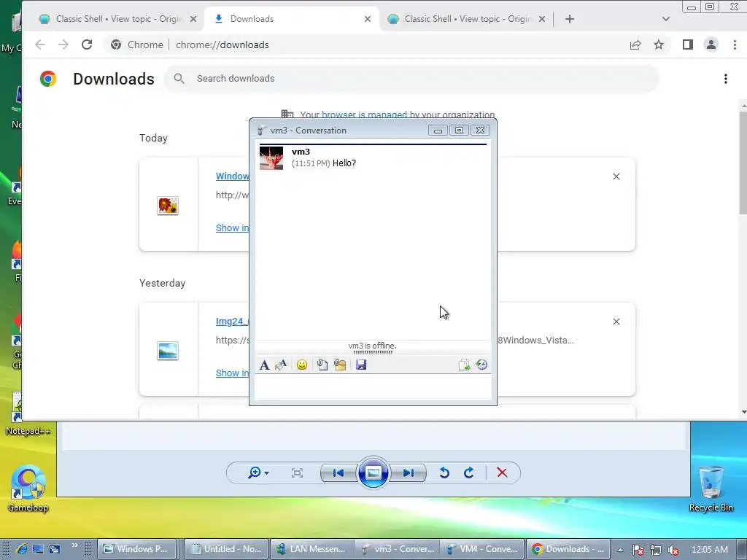
Task: Click the Show Desktop quick launch icon
Action: [x=38, y=549]
